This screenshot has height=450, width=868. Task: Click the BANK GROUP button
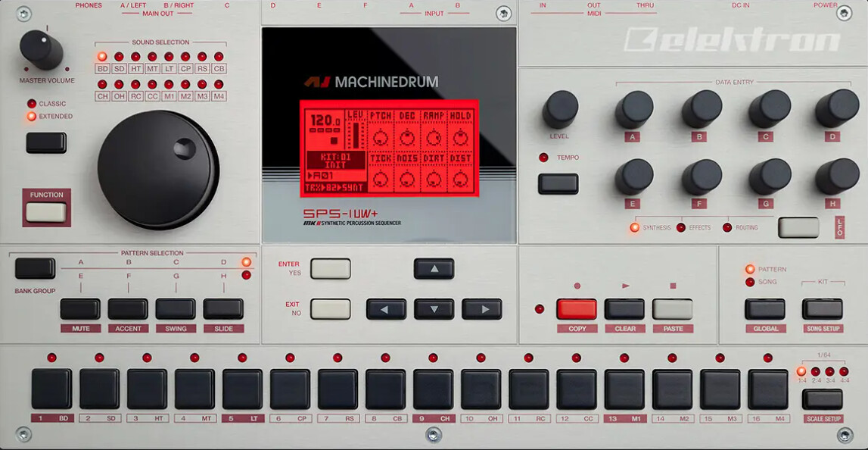click(35, 268)
